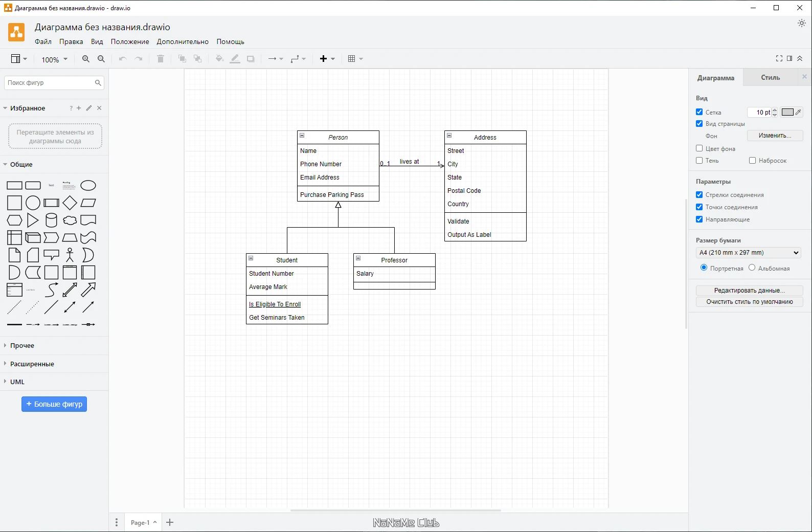Enable the Тень shadow checkbox
The image size is (812, 532).
tap(699, 161)
